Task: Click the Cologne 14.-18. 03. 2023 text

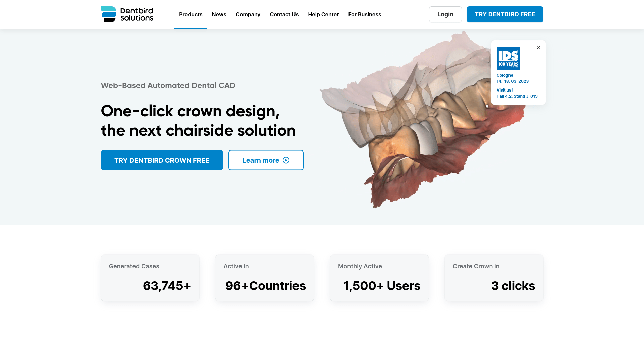Action: 513,78
